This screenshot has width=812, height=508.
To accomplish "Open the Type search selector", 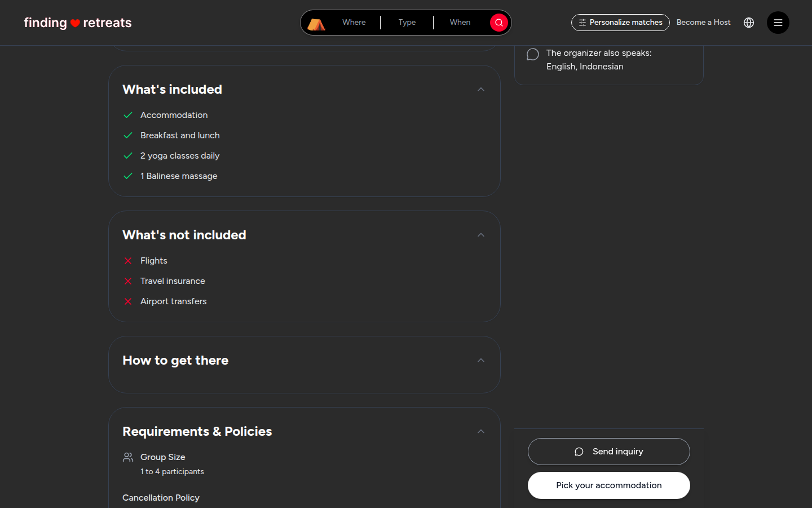I will click(x=407, y=23).
